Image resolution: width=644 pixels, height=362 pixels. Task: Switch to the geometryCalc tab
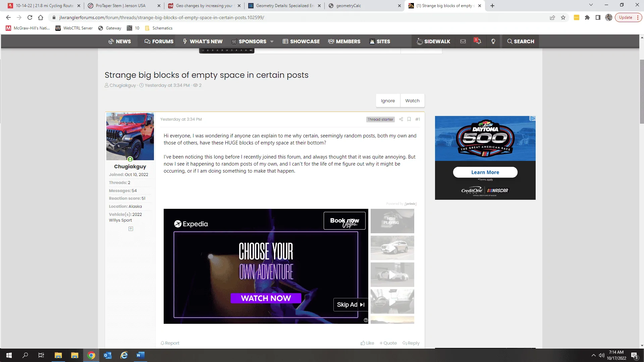tap(365, 6)
